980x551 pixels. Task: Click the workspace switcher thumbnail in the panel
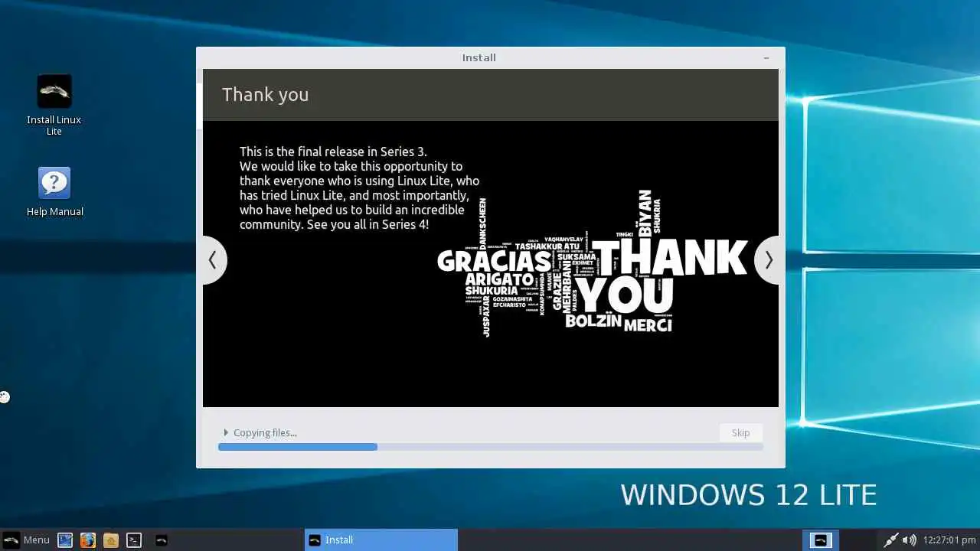[820, 540]
